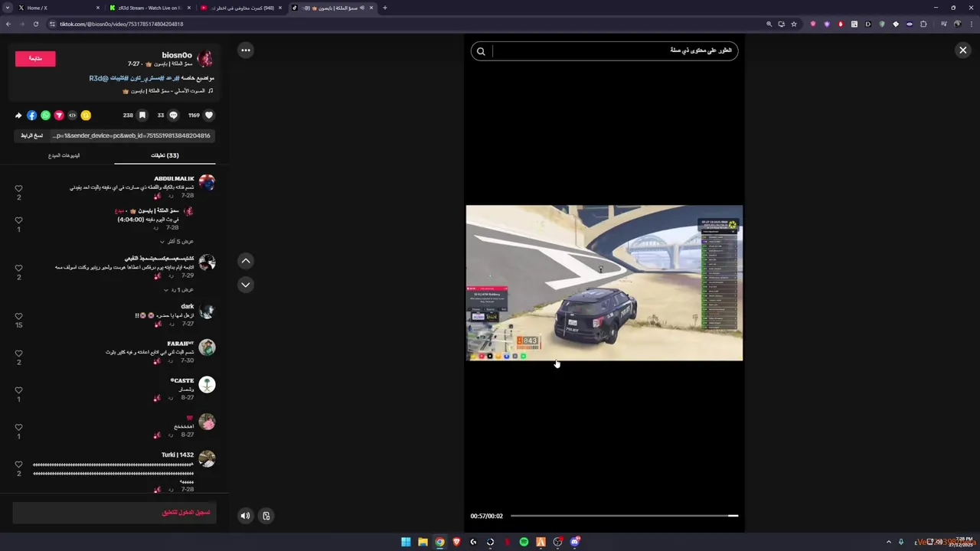Go to next video with down arrow
980x551 pixels.
pyautogui.click(x=246, y=285)
